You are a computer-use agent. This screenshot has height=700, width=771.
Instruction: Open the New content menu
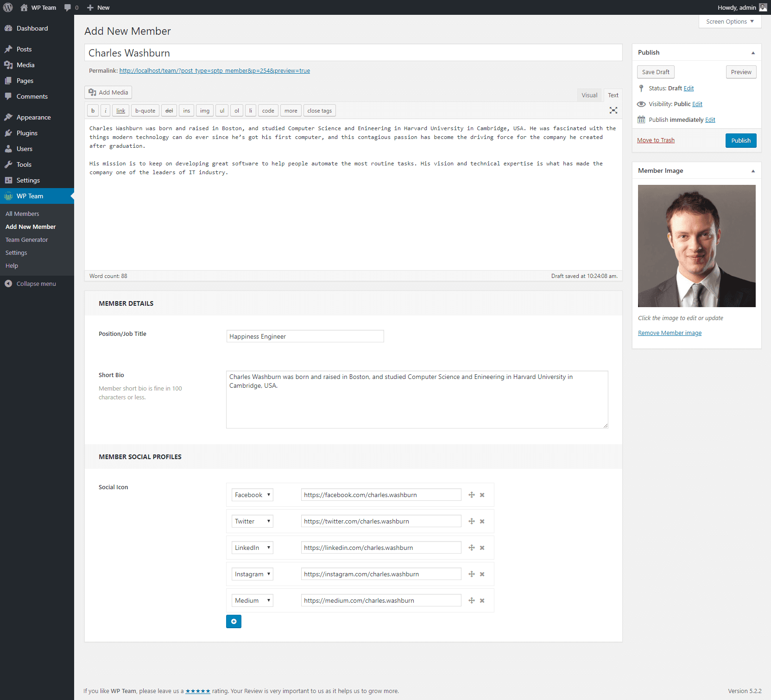point(98,7)
